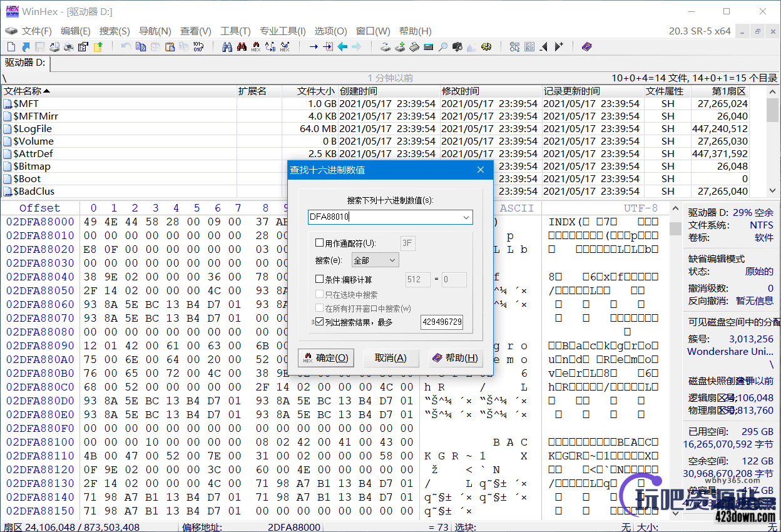
Task: Expand the hex value history dropdown arrow
Action: 466,217
